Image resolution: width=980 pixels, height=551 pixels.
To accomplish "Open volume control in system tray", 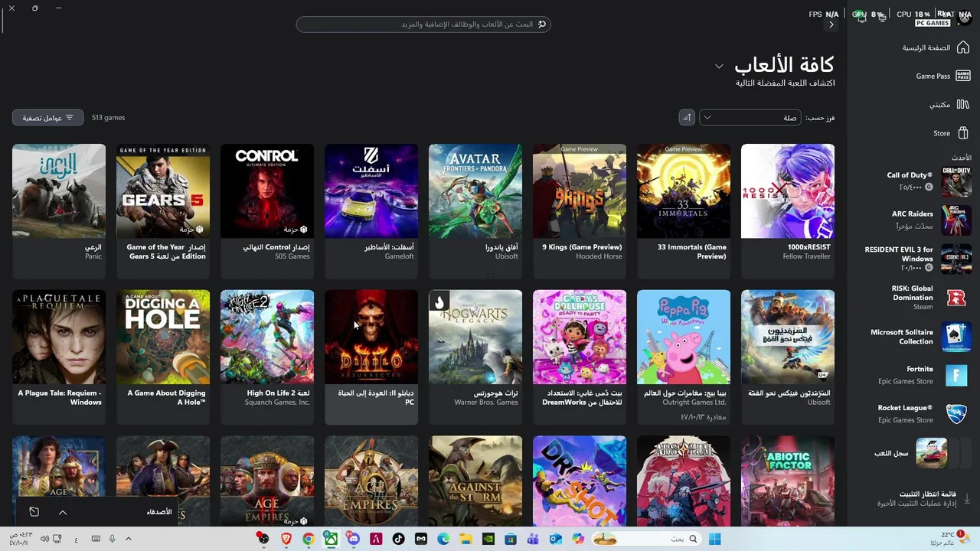I will click(x=44, y=539).
